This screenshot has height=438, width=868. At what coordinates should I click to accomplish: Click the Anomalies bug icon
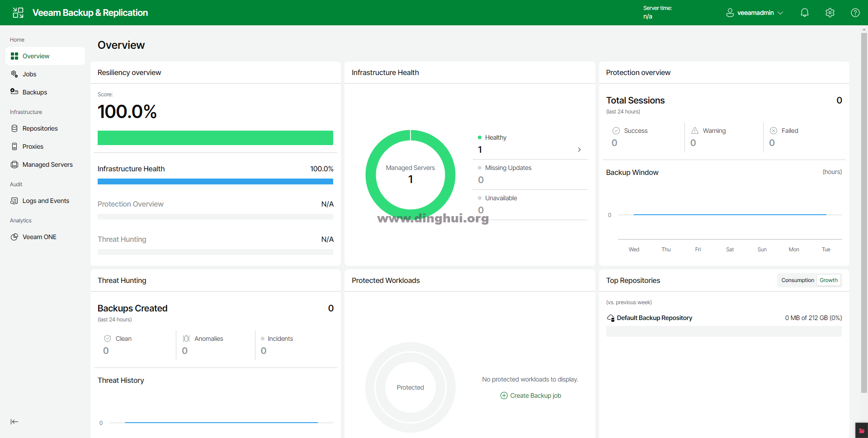tap(186, 339)
